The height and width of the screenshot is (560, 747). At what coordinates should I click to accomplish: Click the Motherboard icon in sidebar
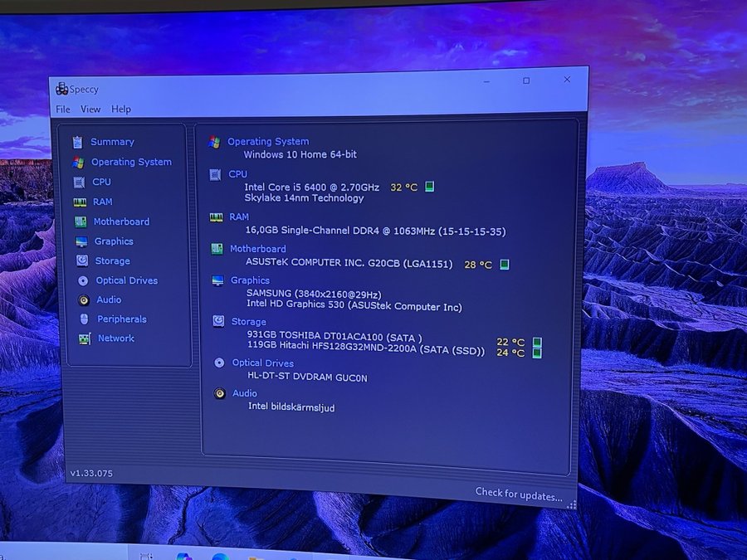pyautogui.click(x=81, y=222)
